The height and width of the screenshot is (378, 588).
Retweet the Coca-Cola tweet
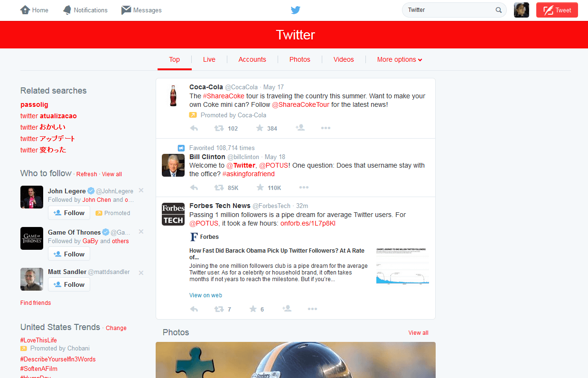[x=219, y=128]
